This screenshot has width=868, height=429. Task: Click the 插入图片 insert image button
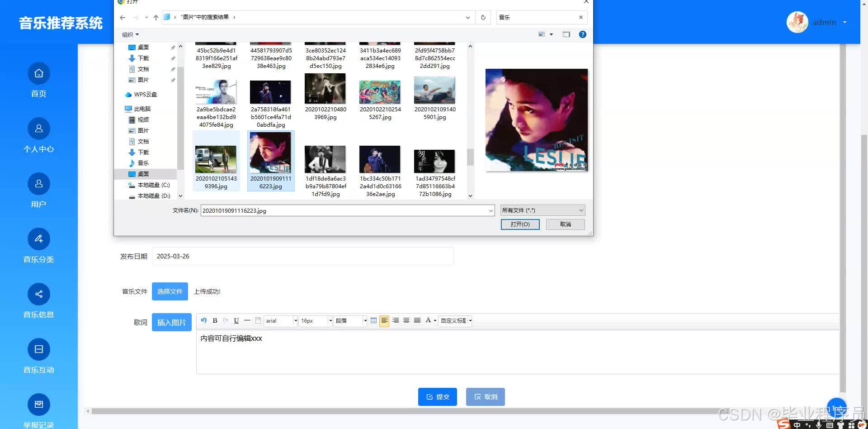[172, 322]
